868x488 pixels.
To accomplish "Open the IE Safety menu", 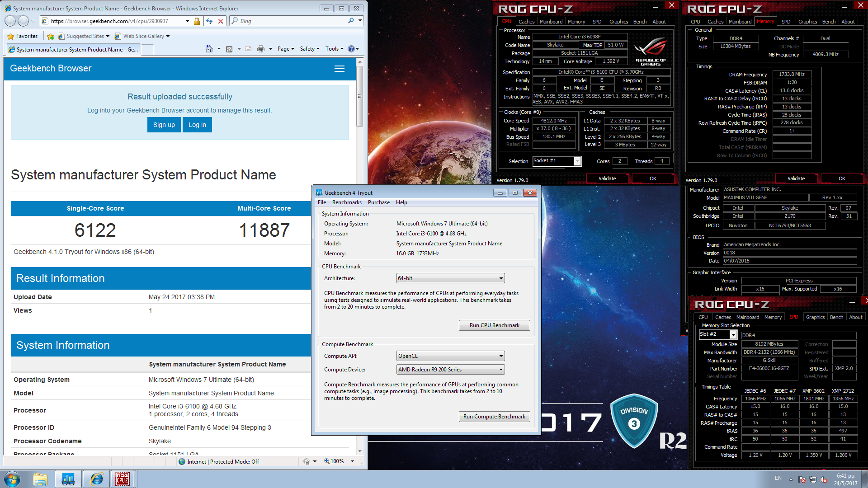I will click(x=310, y=49).
